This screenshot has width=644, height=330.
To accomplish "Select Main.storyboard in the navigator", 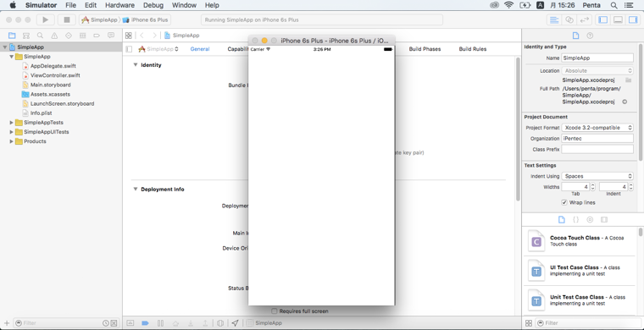I will pyautogui.click(x=51, y=85).
